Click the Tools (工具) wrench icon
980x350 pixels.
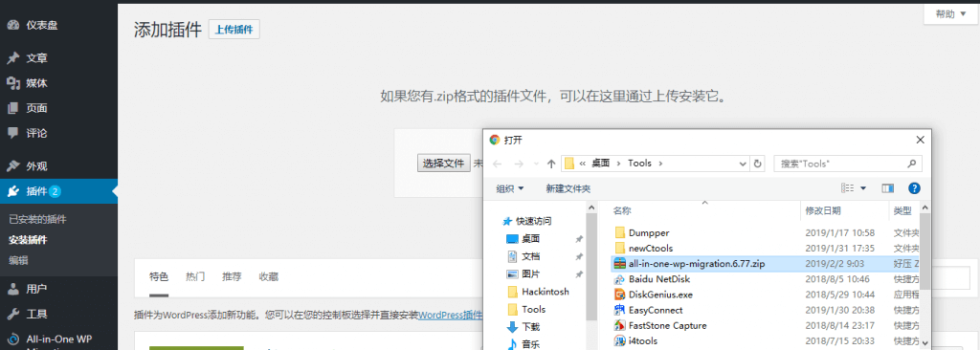tap(13, 314)
